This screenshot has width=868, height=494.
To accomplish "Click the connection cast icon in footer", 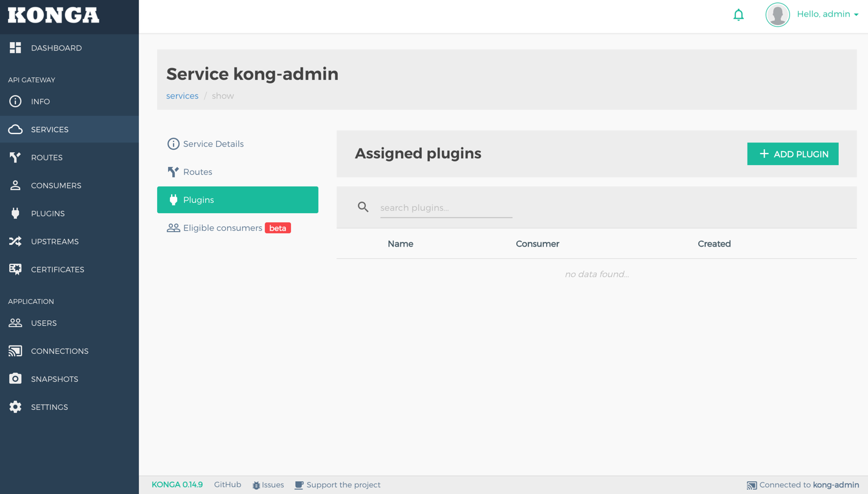I will [x=752, y=485].
